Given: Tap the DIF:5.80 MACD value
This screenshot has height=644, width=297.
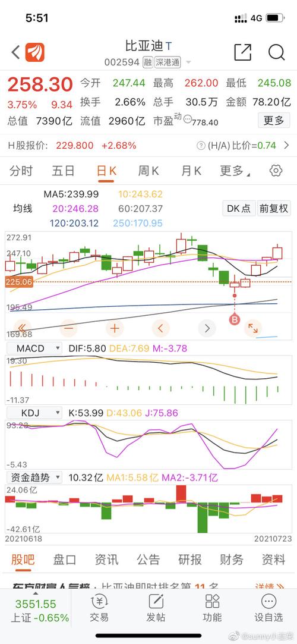Looking at the screenshot, I should [x=87, y=348].
